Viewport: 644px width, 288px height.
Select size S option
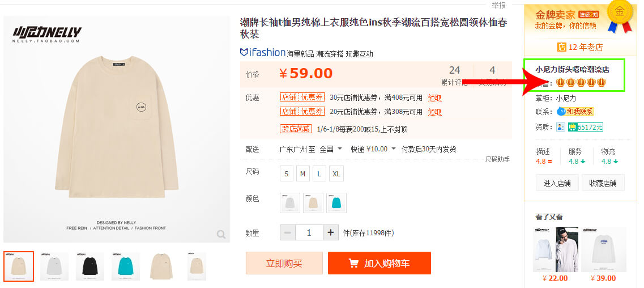tap(287, 173)
